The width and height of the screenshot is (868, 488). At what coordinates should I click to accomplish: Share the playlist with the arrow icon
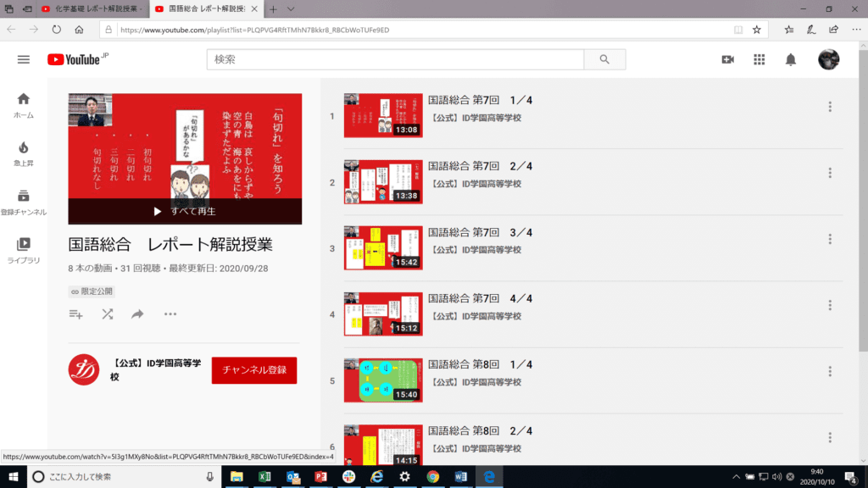(x=137, y=314)
